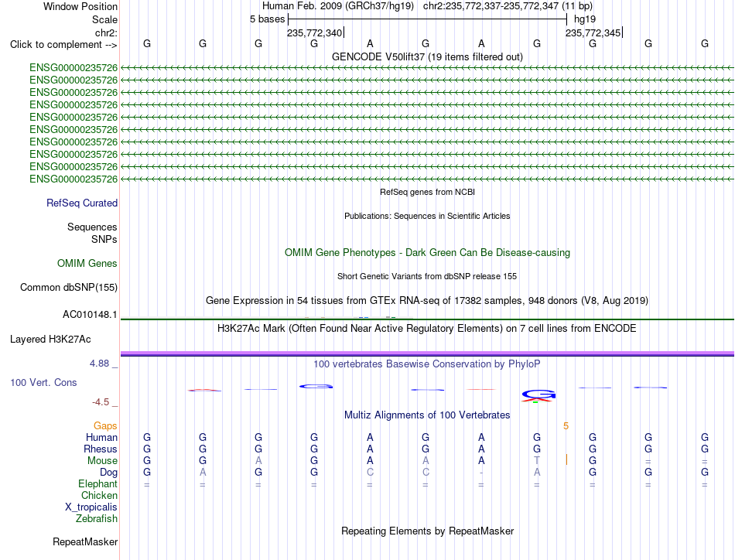The height and width of the screenshot is (560, 735).
Task: Click the Gaps row label
Action: tap(105, 425)
